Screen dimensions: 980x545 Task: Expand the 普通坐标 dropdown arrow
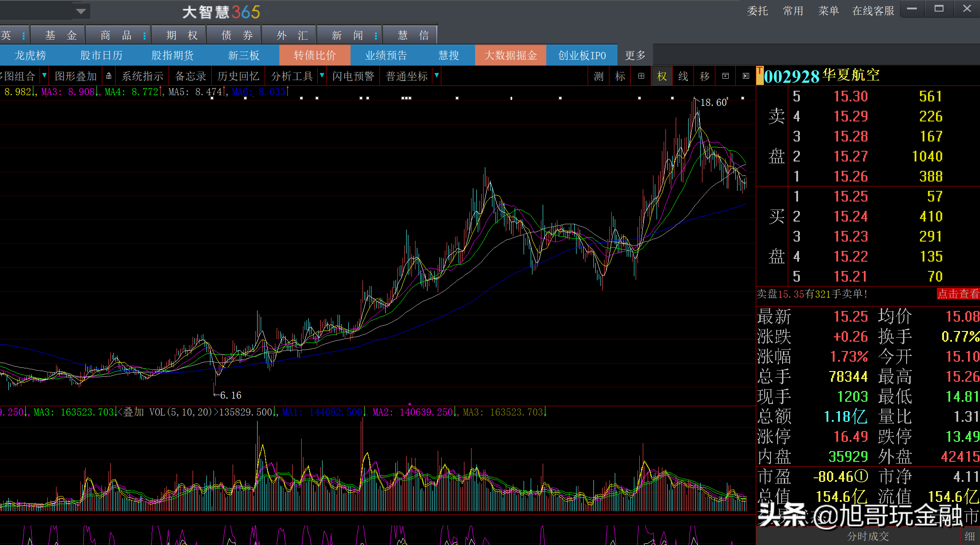pyautogui.click(x=437, y=76)
